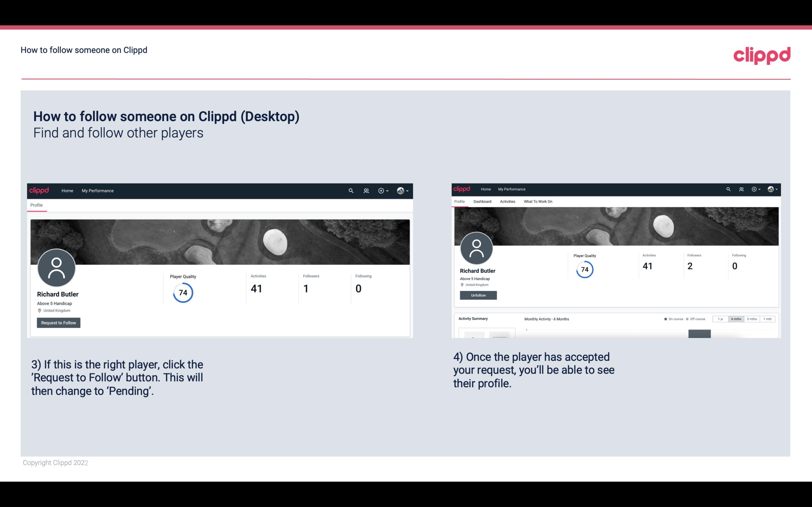The width and height of the screenshot is (812, 507).
Task: Toggle 'Off course' activity filter checkbox
Action: (689, 319)
